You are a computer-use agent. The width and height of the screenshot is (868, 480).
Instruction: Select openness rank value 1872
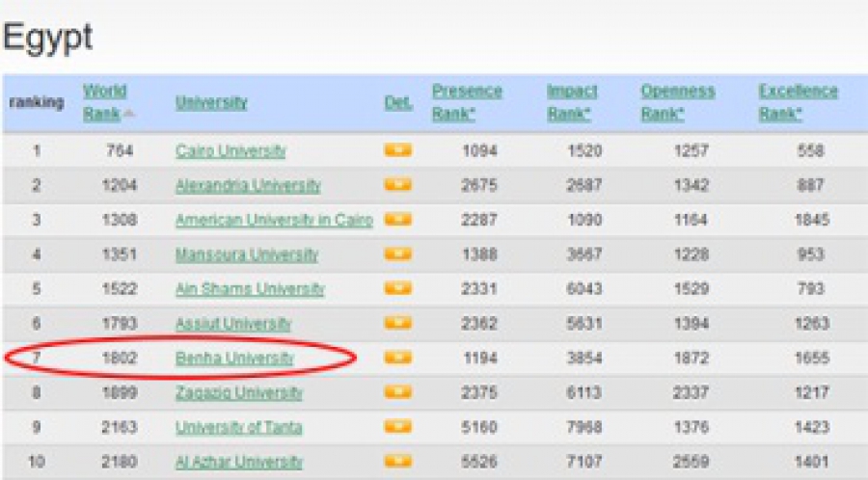(x=691, y=359)
